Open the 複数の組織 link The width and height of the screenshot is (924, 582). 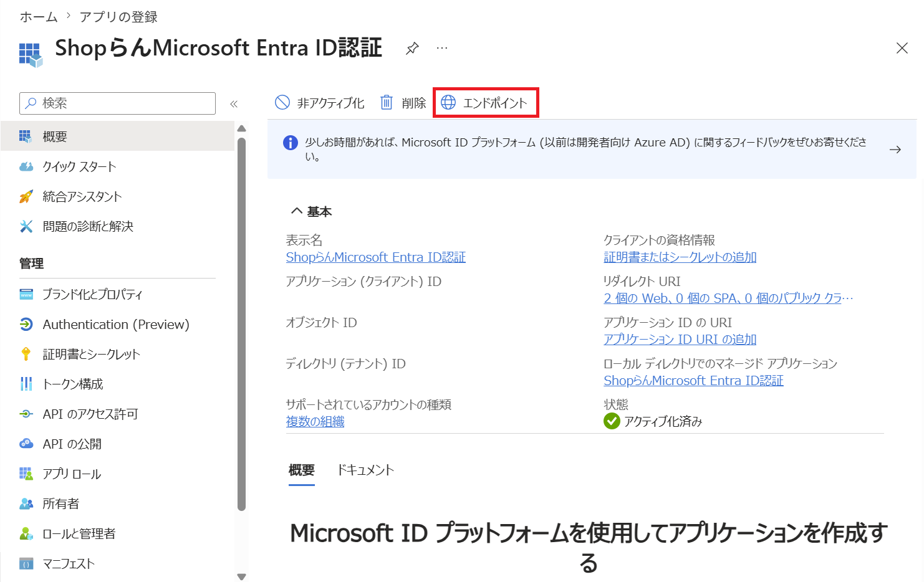pyautogui.click(x=315, y=422)
